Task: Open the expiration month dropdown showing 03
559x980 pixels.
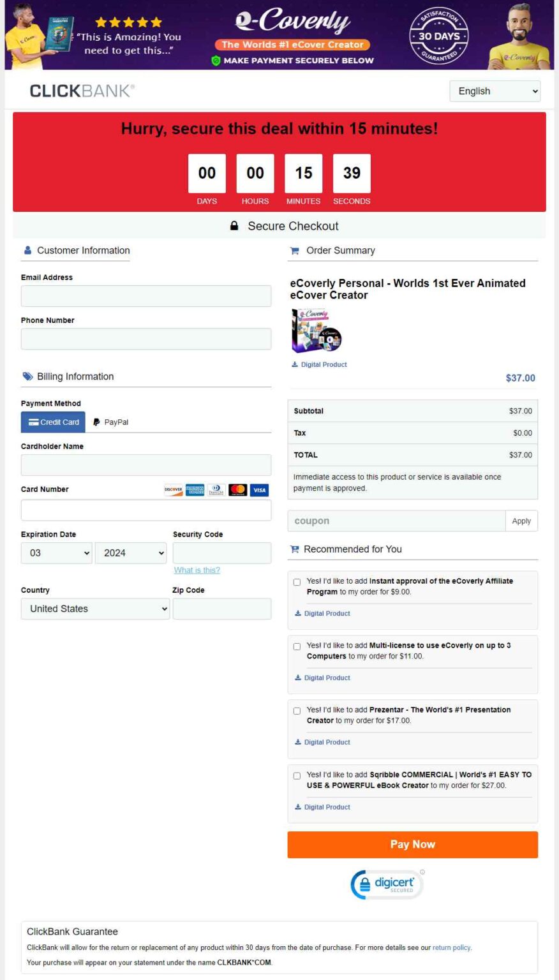Action: 57,553
